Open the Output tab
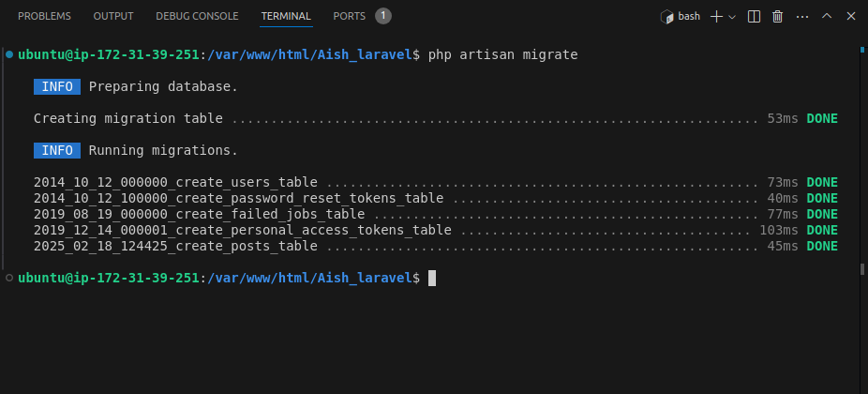This screenshot has height=394, width=868. 113,16
